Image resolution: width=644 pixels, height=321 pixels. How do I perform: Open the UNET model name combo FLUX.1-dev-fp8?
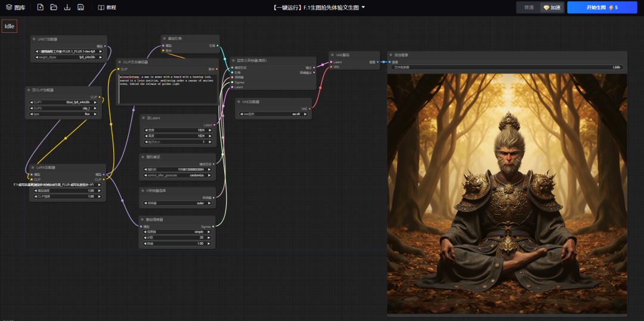pos(69,51)
